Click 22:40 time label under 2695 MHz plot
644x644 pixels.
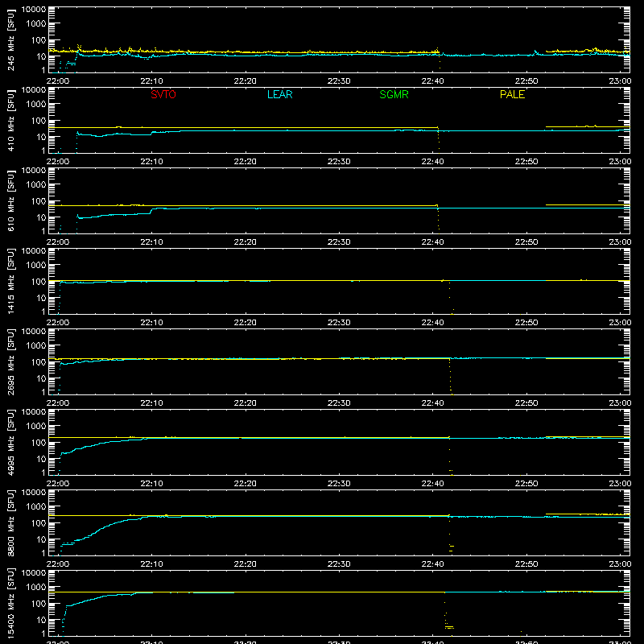tap(432, 403)
